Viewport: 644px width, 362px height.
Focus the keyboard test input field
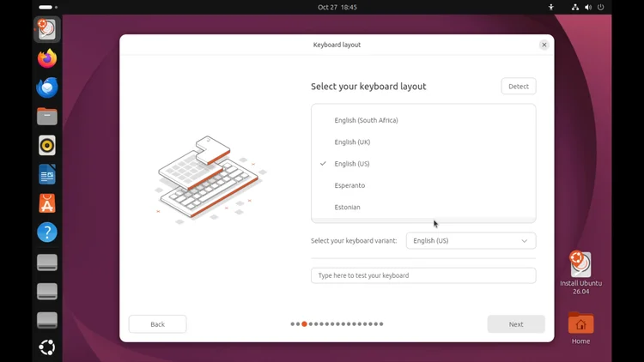point(423,275)
